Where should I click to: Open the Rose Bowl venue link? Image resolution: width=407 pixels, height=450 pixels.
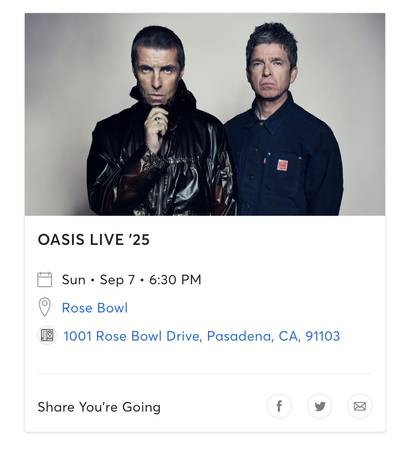pyautogui.click(x=95, y=308)
